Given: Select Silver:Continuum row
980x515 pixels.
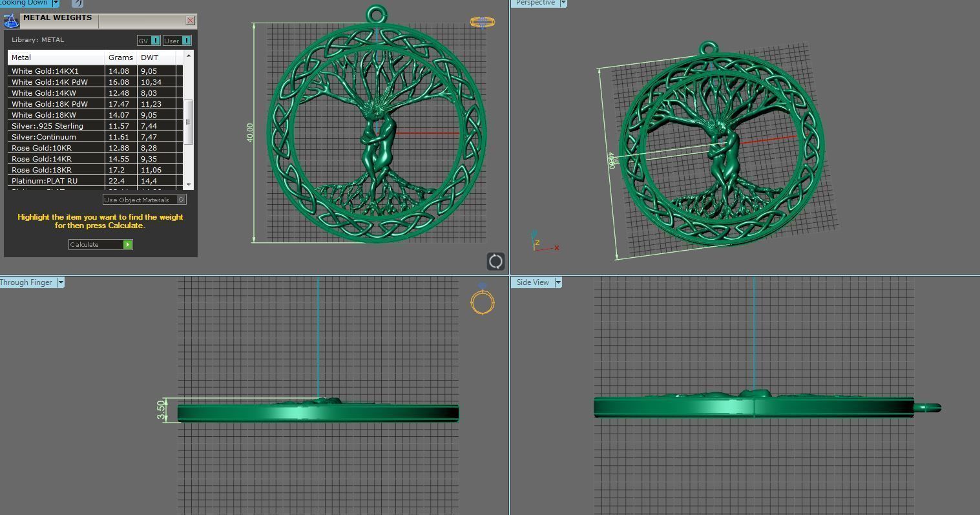Looking at the screenshot, I should pos(95,137).
